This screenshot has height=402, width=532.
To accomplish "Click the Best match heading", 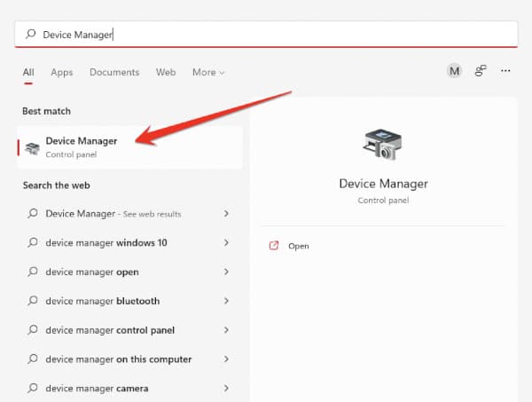I will 46,111.
